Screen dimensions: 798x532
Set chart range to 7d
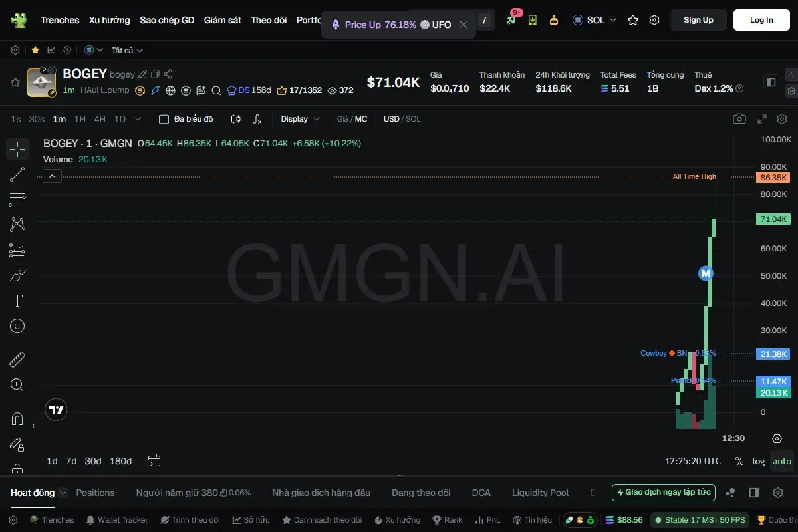pyautogui.click(x=71, y=461)
